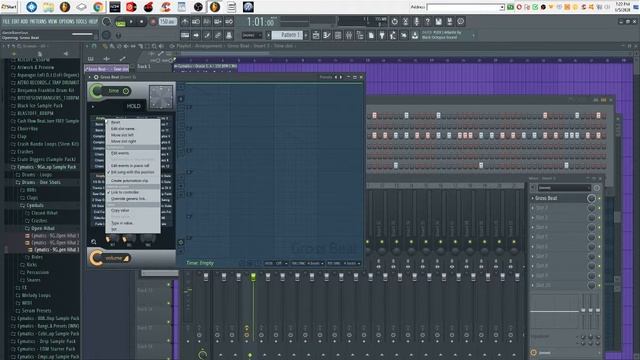
Task: Open the OPTIONS menu
Action: coord(67,22)
